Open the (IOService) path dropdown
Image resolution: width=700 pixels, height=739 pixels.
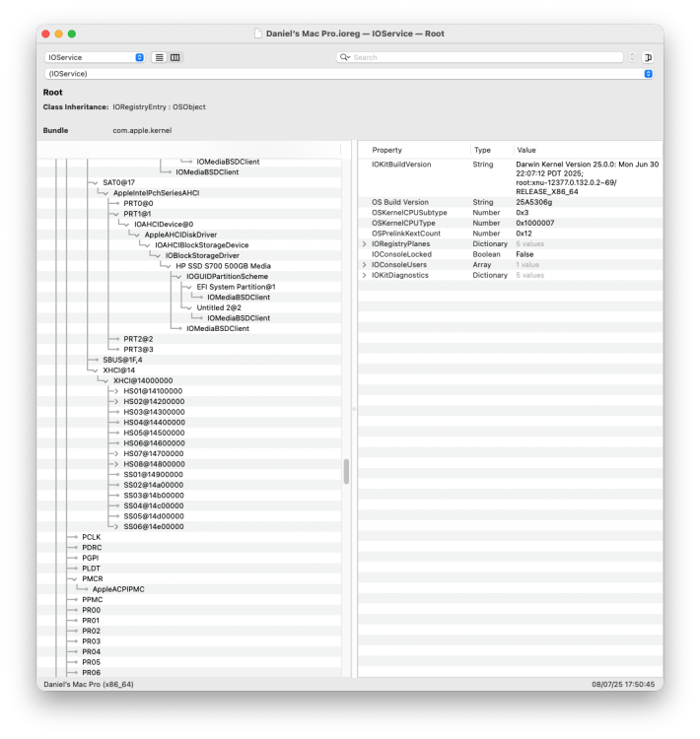350,74
